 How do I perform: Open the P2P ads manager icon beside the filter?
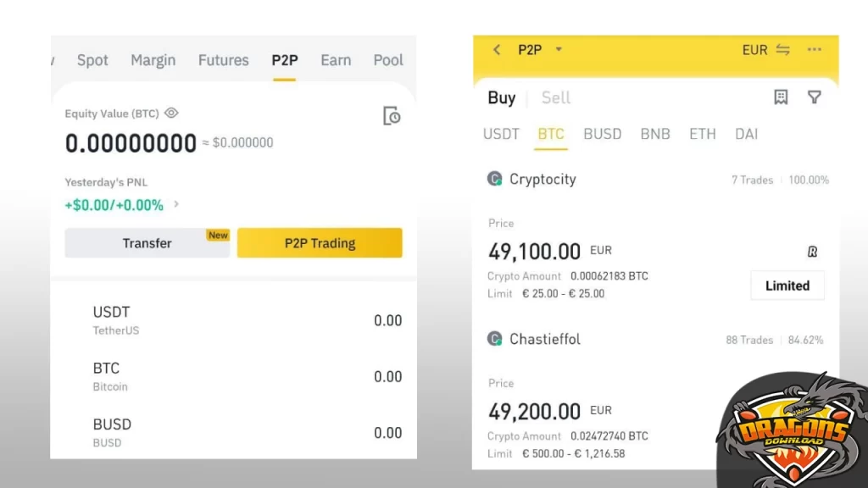coord(780,97)
